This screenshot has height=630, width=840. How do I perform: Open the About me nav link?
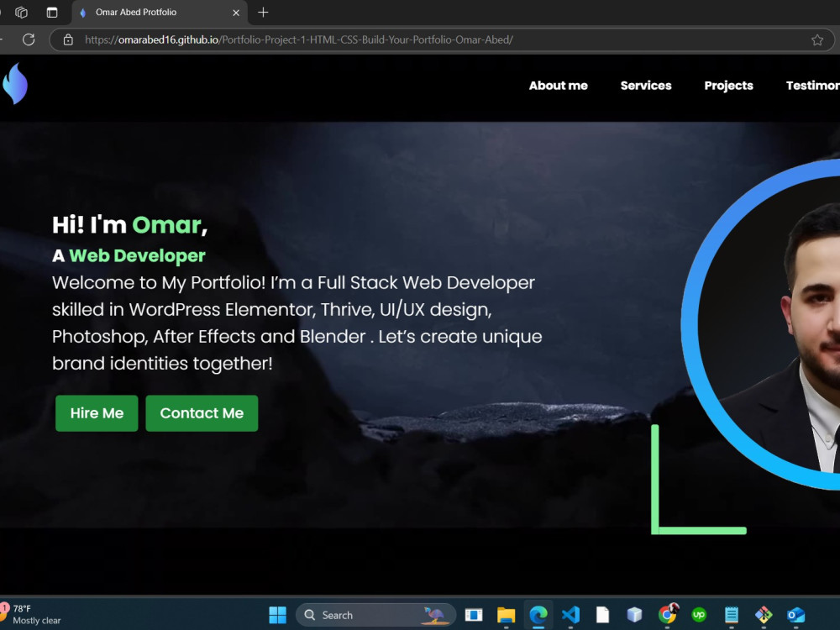(559, 86)
